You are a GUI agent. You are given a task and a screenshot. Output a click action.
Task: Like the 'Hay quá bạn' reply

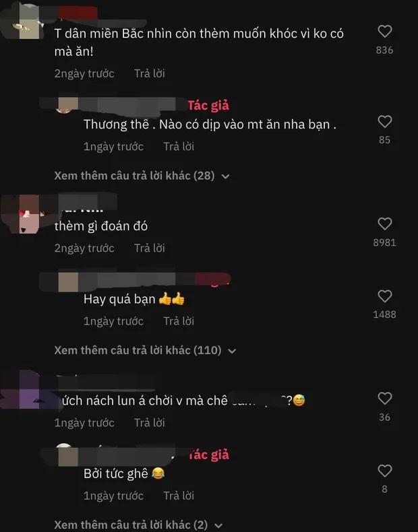[385, 296]
